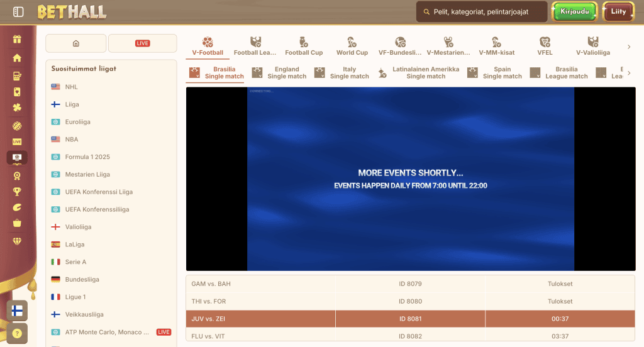Select the GAM vs. BAH match row
Viewport: 644px width, 347px height.
point(410,284)
